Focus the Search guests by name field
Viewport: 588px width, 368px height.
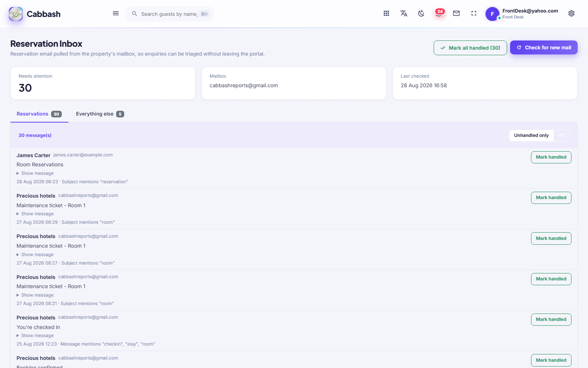tap(169, 14)
